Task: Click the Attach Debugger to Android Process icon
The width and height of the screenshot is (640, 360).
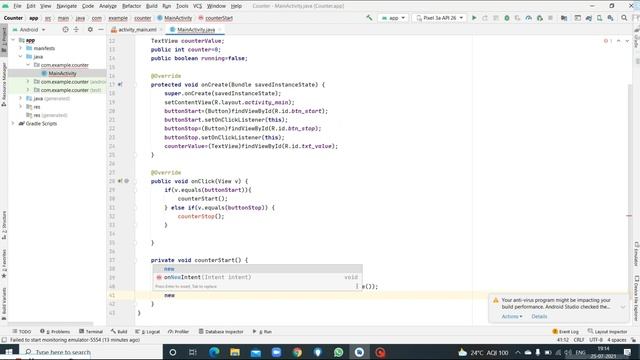Action: (540, 18)
